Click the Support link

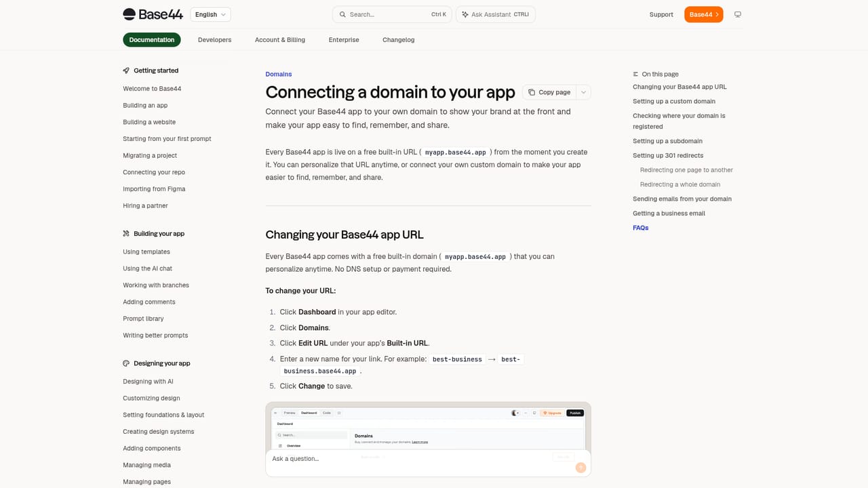click(x=661, y=14)
